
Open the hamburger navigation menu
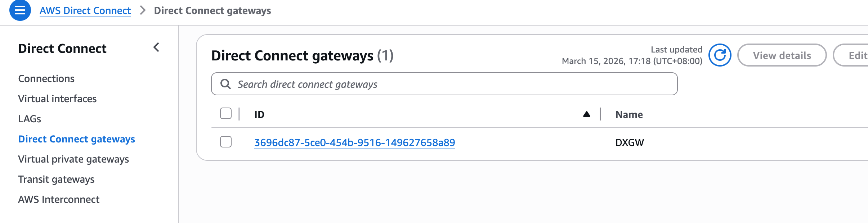click(x=20, y=10)
